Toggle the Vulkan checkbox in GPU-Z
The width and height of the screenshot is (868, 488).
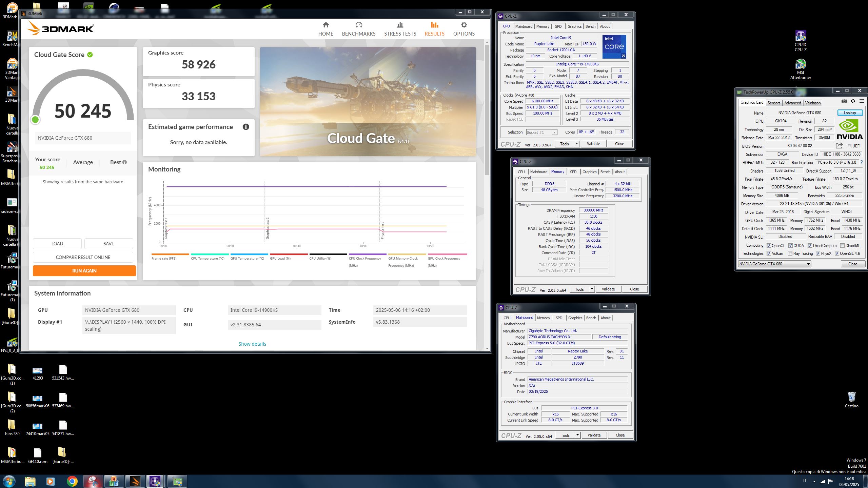[x=769, y=253]
